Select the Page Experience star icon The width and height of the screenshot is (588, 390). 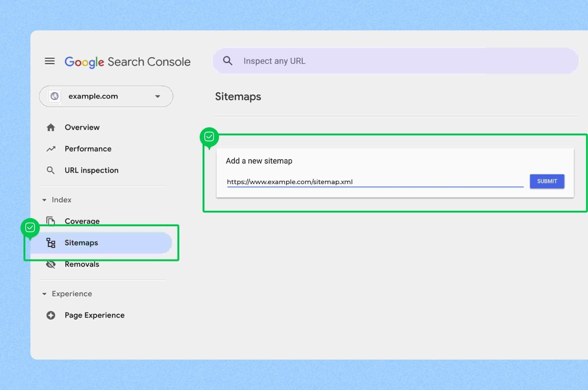coord(51,315)
